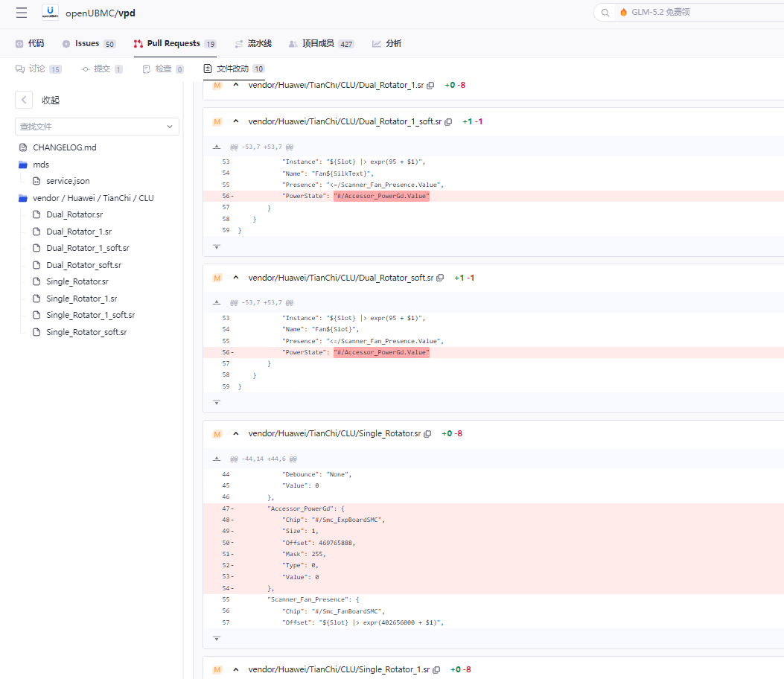Open the 查找文件 dropdown arrow
784x679 pixels.
pyautogui.click(x=170, y=127)
